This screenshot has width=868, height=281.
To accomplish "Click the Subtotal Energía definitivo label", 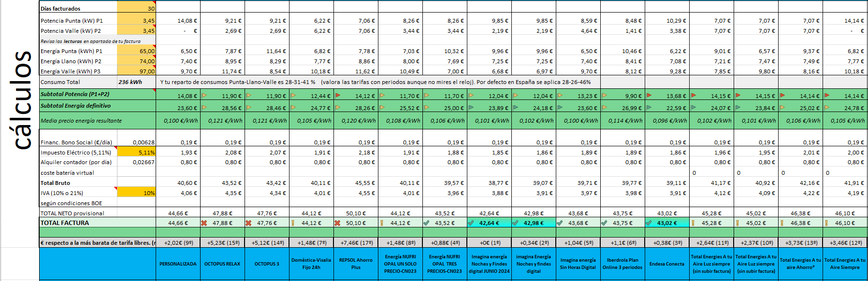I will pyautogui.click(x=75, y=105).
